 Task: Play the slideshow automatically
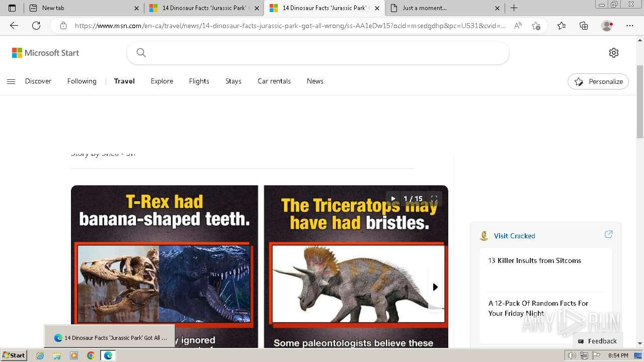click(x=393, y=199)
